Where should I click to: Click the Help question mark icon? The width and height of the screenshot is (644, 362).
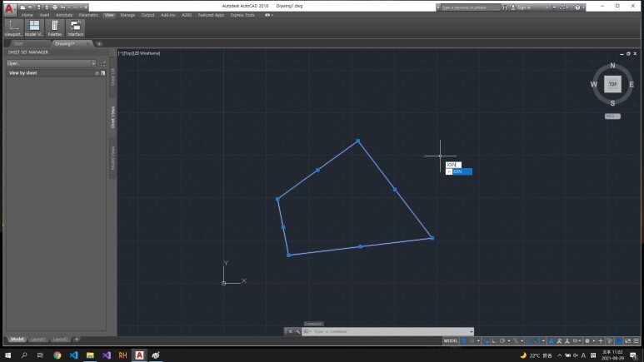[x=577, y=7]
